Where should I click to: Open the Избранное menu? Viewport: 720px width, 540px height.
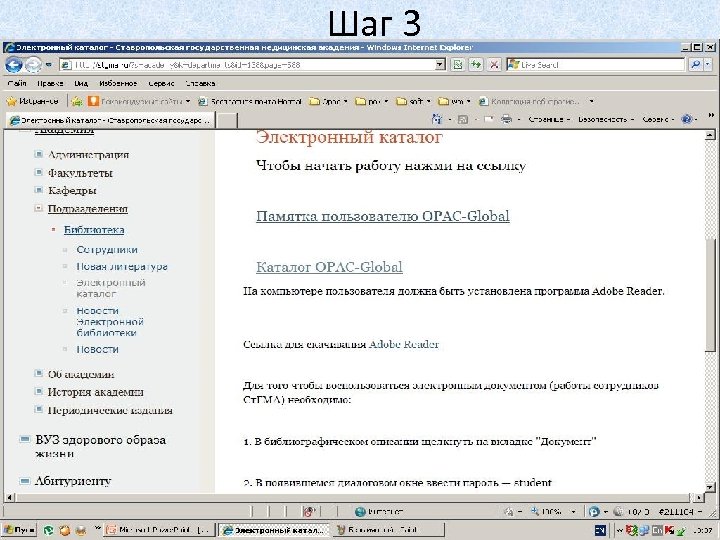[118, 84]
